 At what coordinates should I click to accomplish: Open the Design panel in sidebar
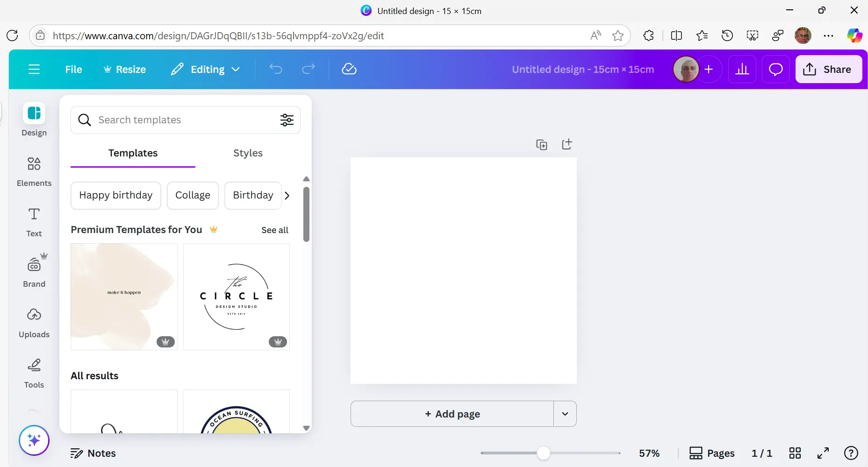pos(34,120)
